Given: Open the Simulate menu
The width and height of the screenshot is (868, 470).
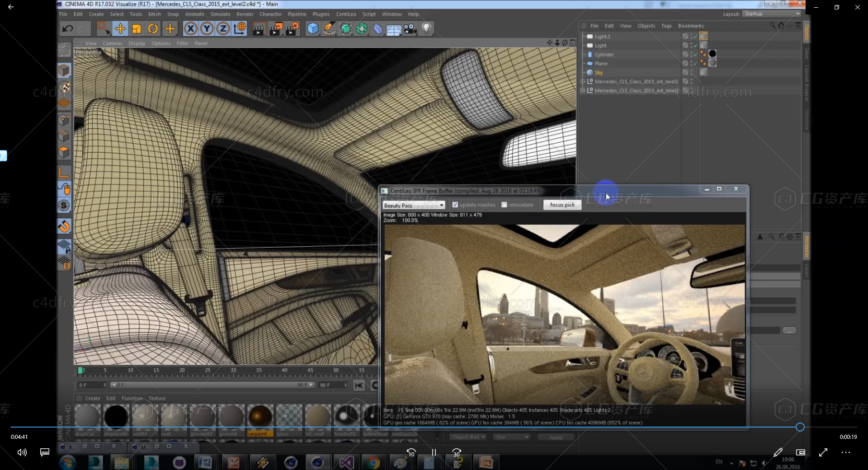Looking at the screenshot, I should (220, 14).
